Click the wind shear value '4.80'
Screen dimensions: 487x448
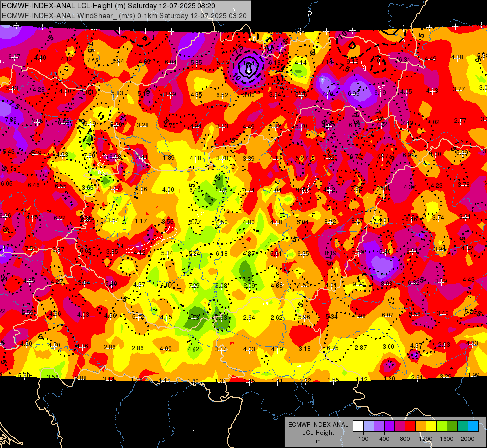pos(248,222)
